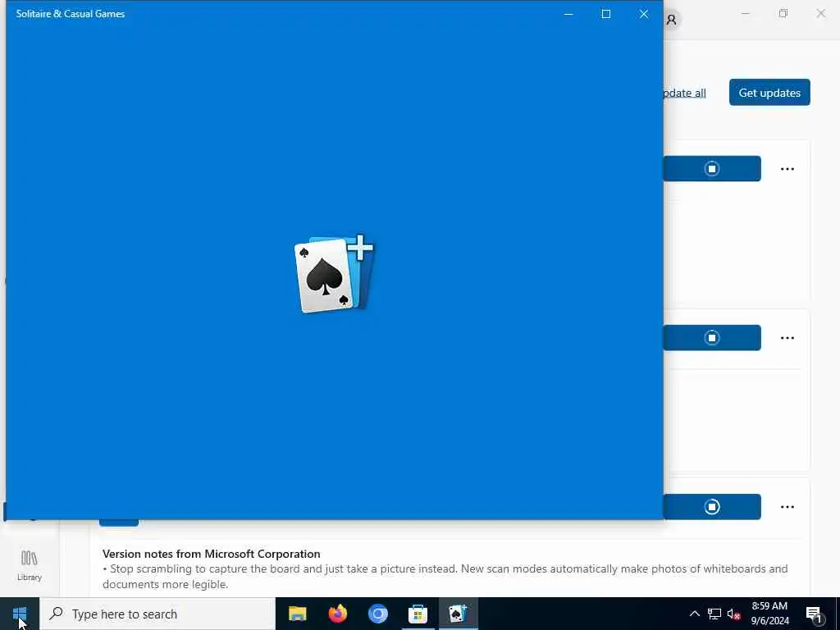Switch to Microsoft Store in the taskbar
Image resolution: width=840 pixels, height=630 pixels.
tap(418, 614)
